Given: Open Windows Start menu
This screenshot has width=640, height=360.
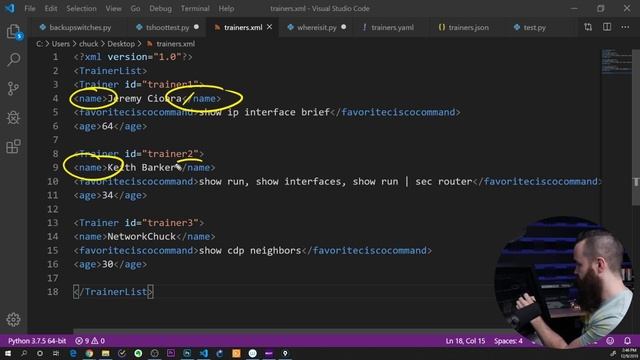Looking at the screenshot, I should 8,353.
